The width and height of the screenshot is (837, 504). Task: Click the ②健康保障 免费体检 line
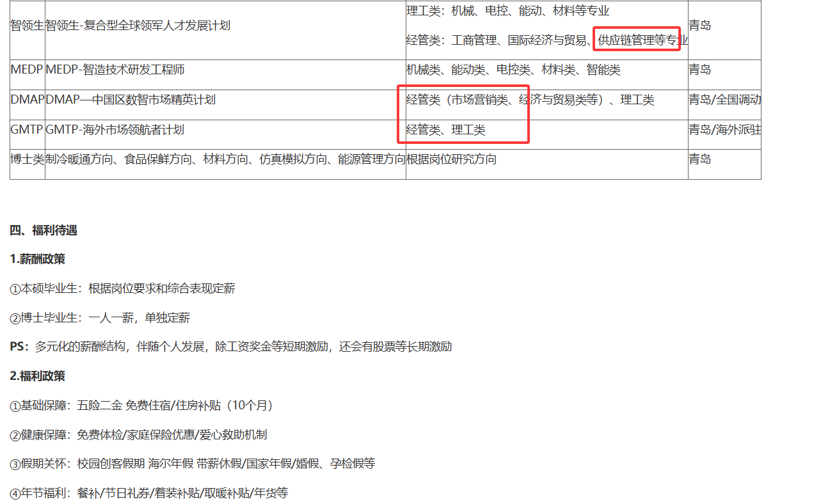coord(138,435)
